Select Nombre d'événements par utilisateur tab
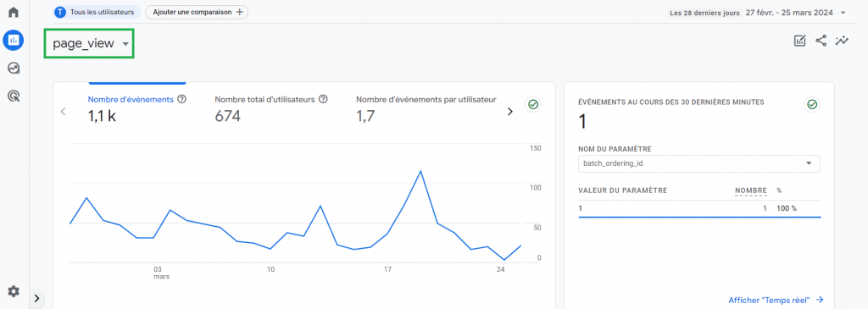 point(426,108)
